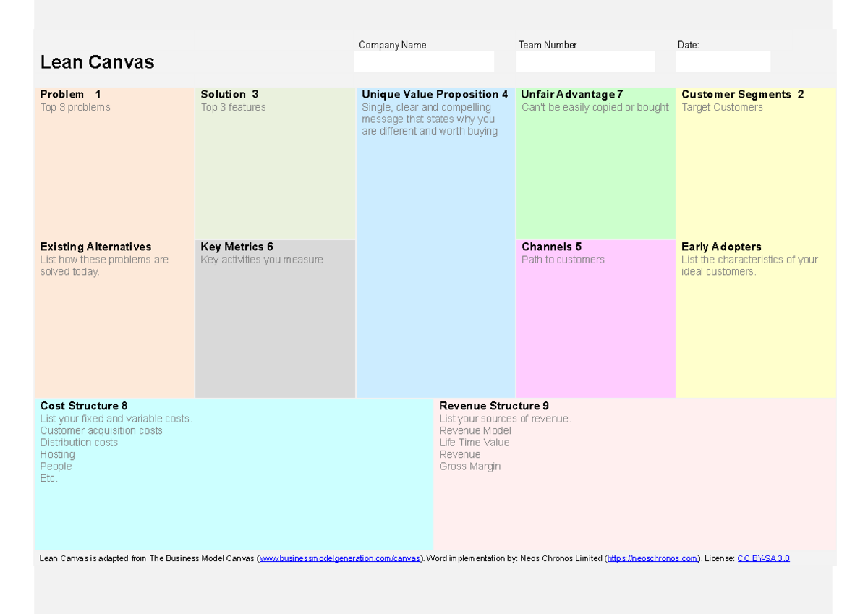Click 'List how these problems are solved today' text
Screen dimensions: 868x614
click(104, 266)
